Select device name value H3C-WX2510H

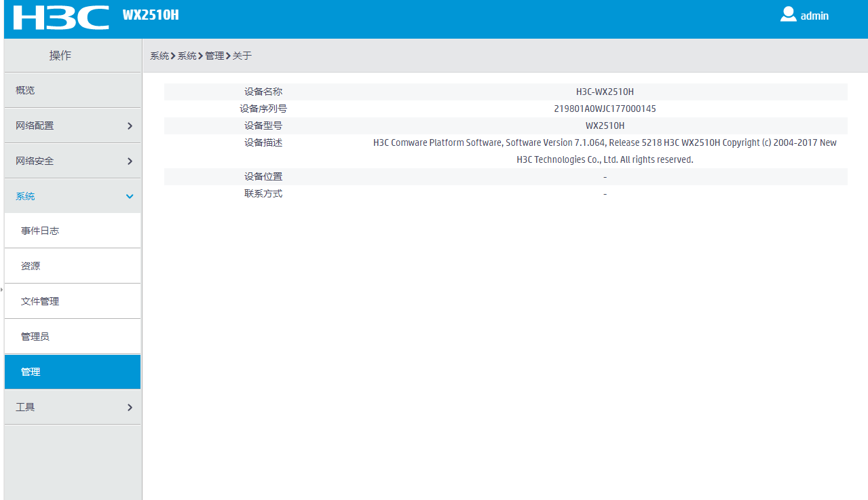pos(605,92)
